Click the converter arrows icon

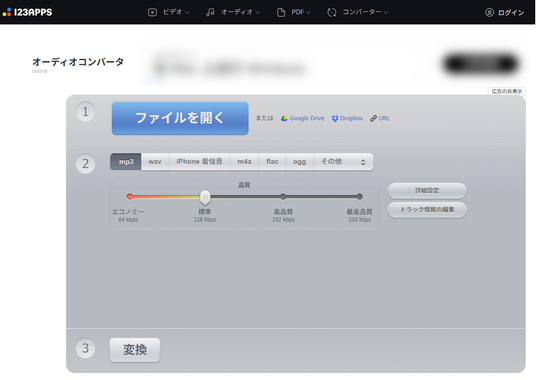pyautogui.click(x=332, y=13)
